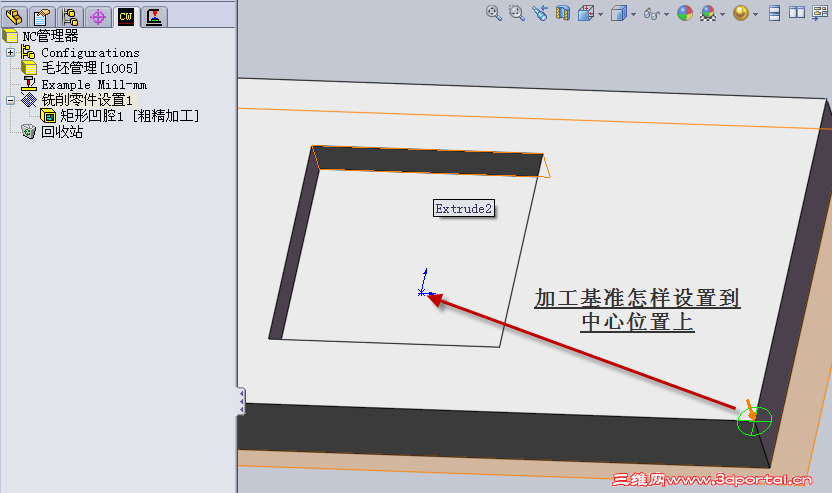Screen dimensions: 832x493
Task: Collapse the 铣削零件设置1 node
Action: pyautogui.click(x=10, y=100)
